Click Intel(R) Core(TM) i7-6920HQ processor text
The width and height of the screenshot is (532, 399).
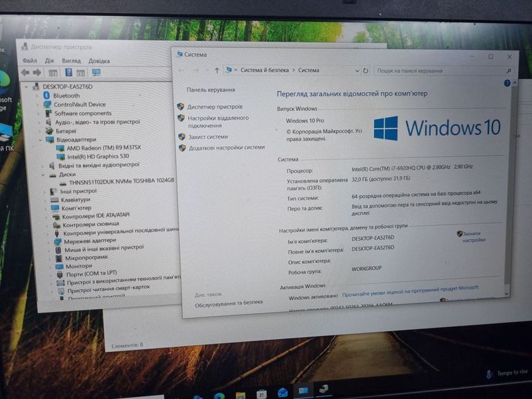[x=412, y=167]
